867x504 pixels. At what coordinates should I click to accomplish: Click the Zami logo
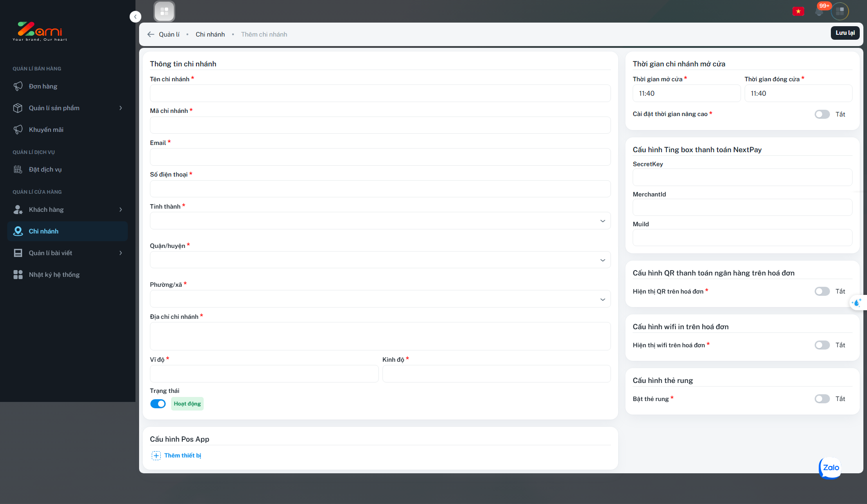click(40, 31)
